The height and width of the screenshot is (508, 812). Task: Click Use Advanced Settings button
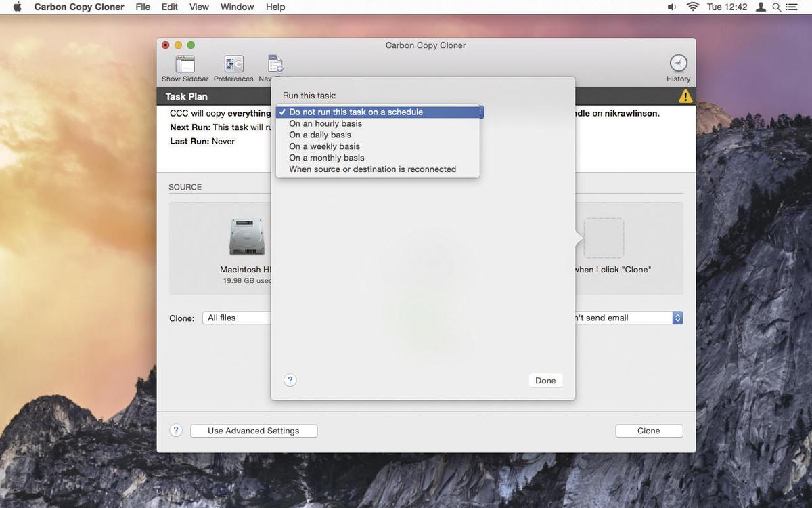coord(254,431)
